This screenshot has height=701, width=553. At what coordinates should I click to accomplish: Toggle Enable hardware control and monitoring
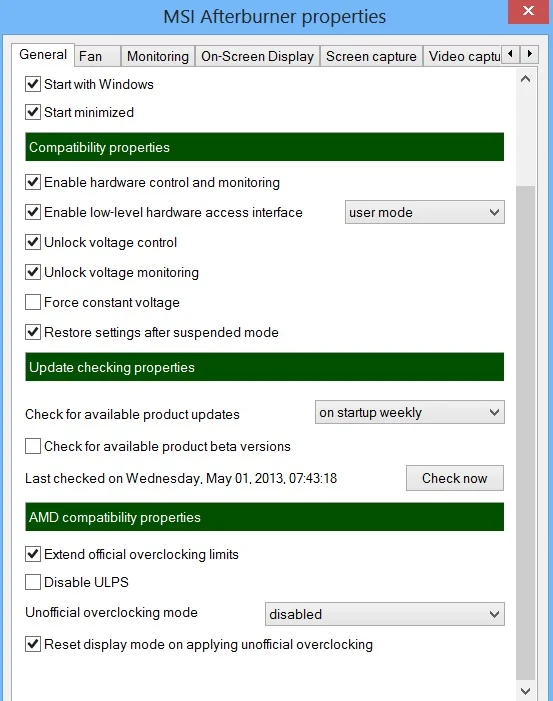(x=33, y=182)
